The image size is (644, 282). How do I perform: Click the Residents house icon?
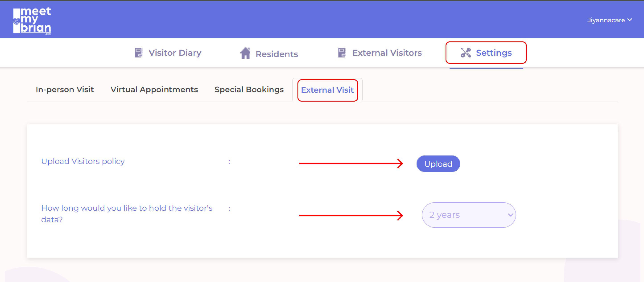(245, 53)
